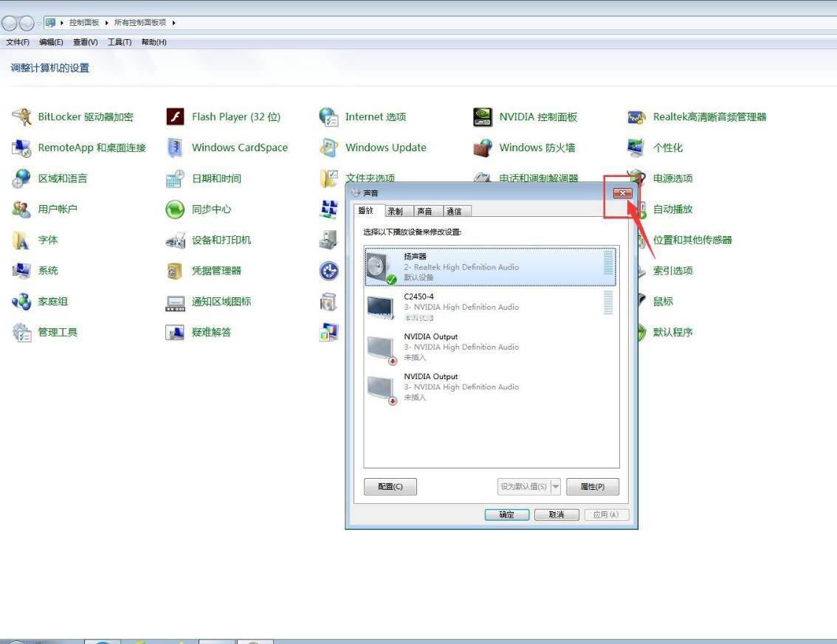Open the 默认程序 link
The height and width of the screenshot is (644, 837).
coord(672,333)
